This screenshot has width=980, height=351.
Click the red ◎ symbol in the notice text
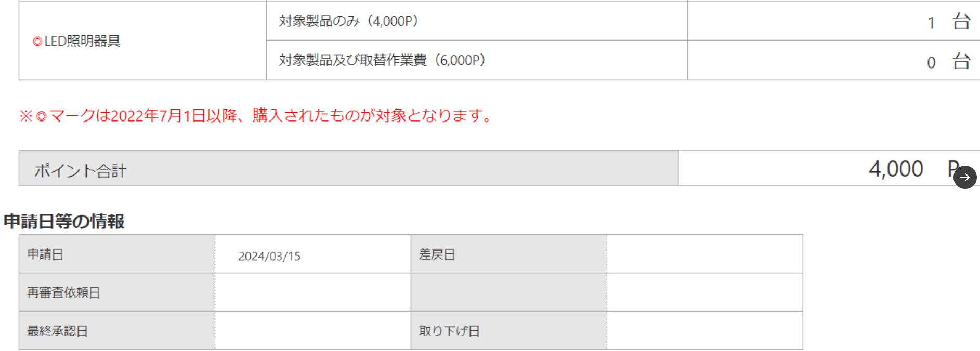click(x=41, y=116)
